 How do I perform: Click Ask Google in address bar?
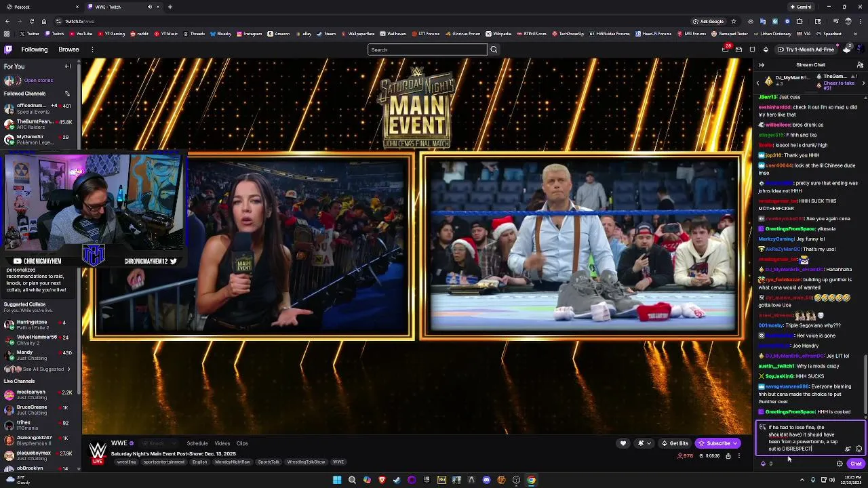coord(709,21)
